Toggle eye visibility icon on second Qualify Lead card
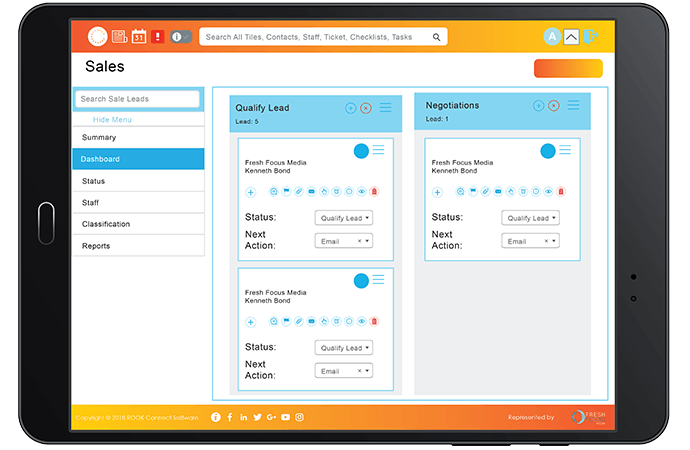Viewport: 690px width, 450px height. click(361, 321)
